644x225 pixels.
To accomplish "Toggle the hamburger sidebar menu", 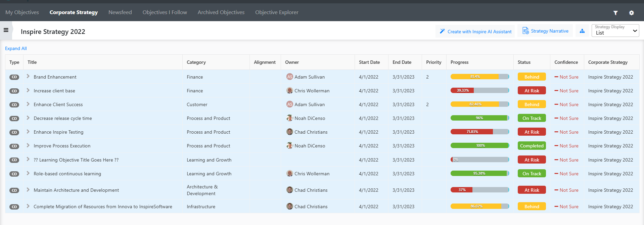I will [6, 30].
